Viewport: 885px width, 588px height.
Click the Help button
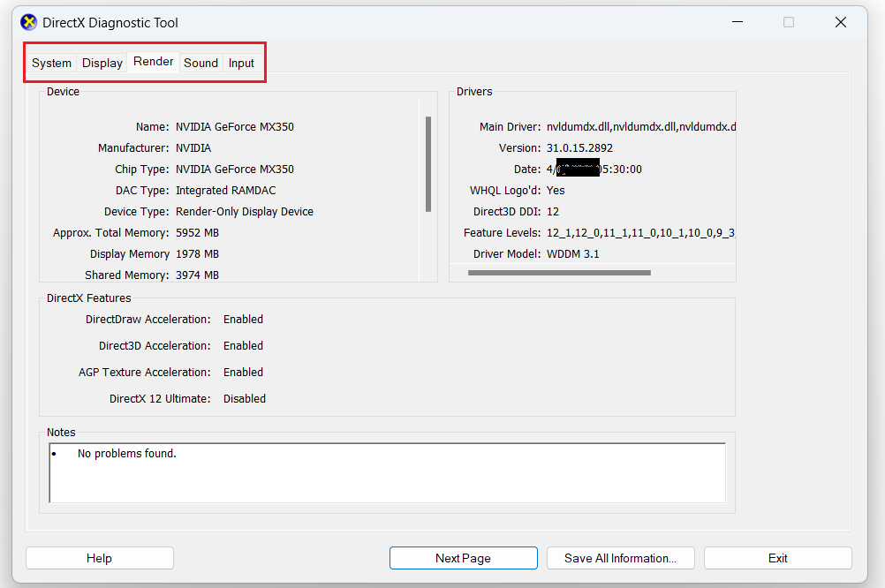pos(99,558)
